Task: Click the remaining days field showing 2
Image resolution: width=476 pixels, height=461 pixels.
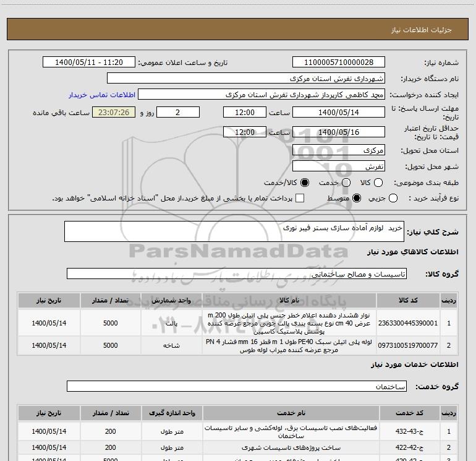Action: click(x=178, y=112)
